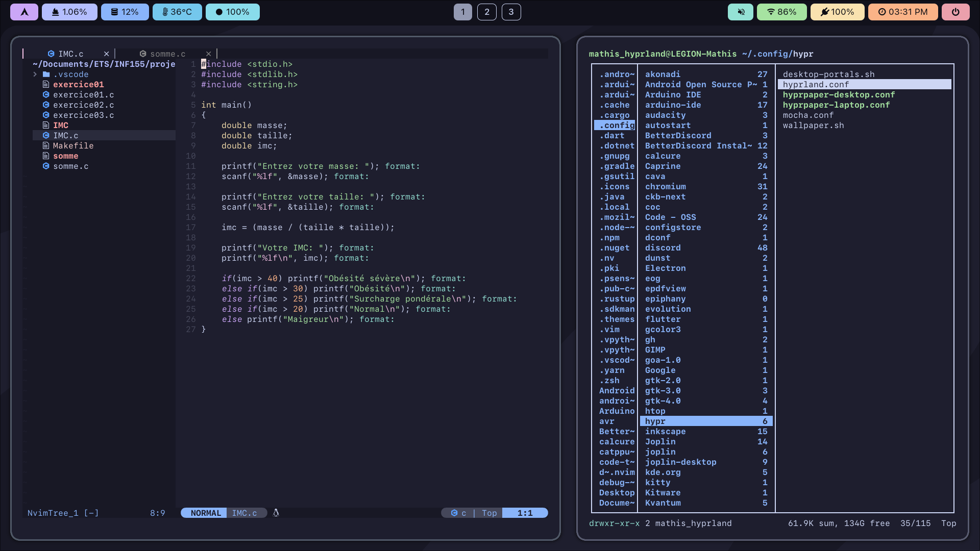Click the disk usage 12% widget
Image resolution: width=980 pixels, height=551 pixels.
[125, 12]
